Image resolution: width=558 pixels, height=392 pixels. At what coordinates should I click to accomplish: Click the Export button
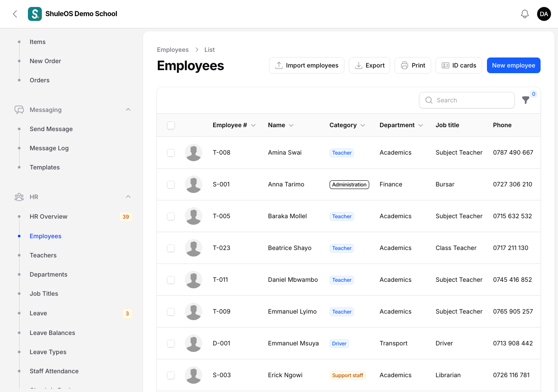pos(369,65)
